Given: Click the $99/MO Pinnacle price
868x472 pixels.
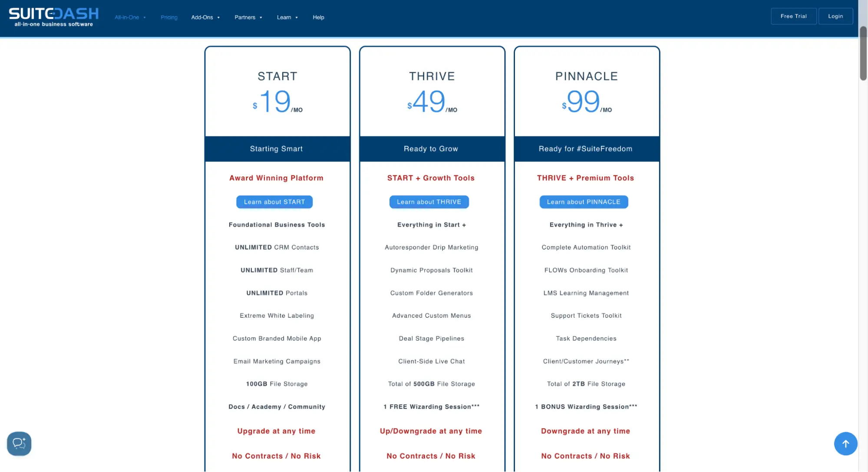Looking at the screenshot, I should point(586,102).
